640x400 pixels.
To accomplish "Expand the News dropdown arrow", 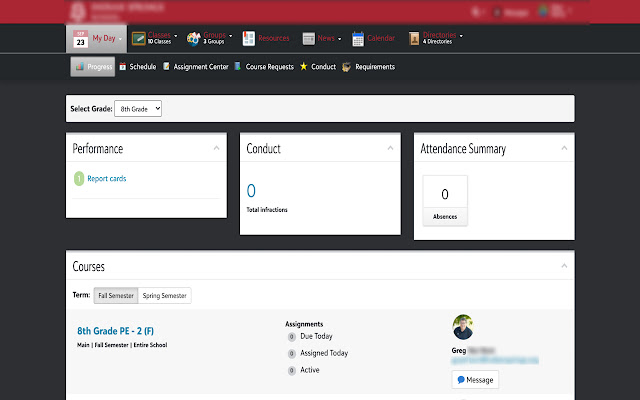I will (340, 39).
